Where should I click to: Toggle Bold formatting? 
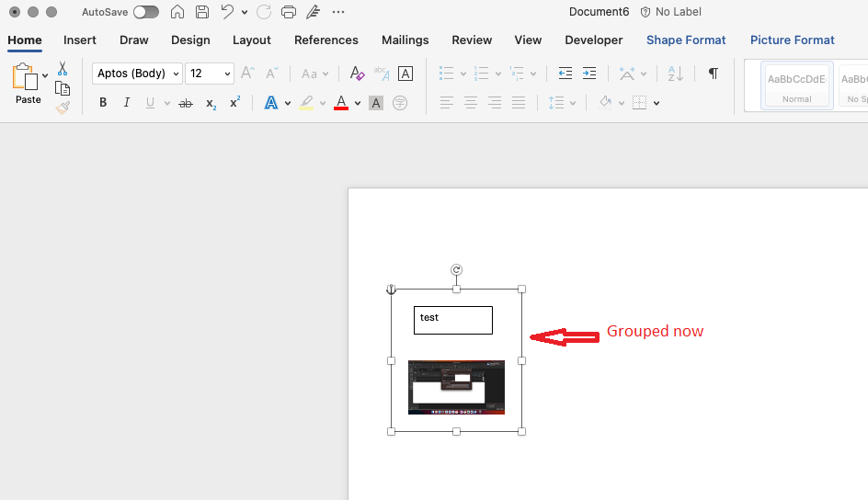pyautogui.click(x=103, y=102)
